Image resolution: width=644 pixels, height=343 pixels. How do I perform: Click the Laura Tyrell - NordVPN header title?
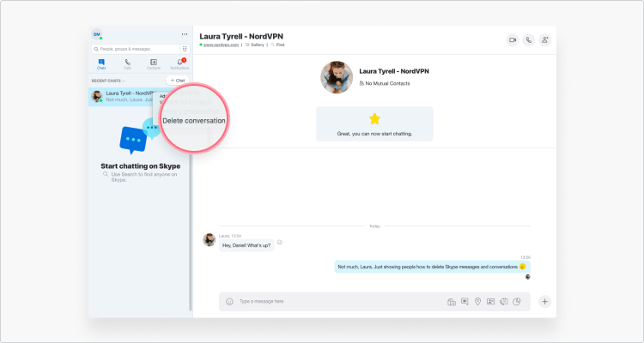(x=241, y=37)
